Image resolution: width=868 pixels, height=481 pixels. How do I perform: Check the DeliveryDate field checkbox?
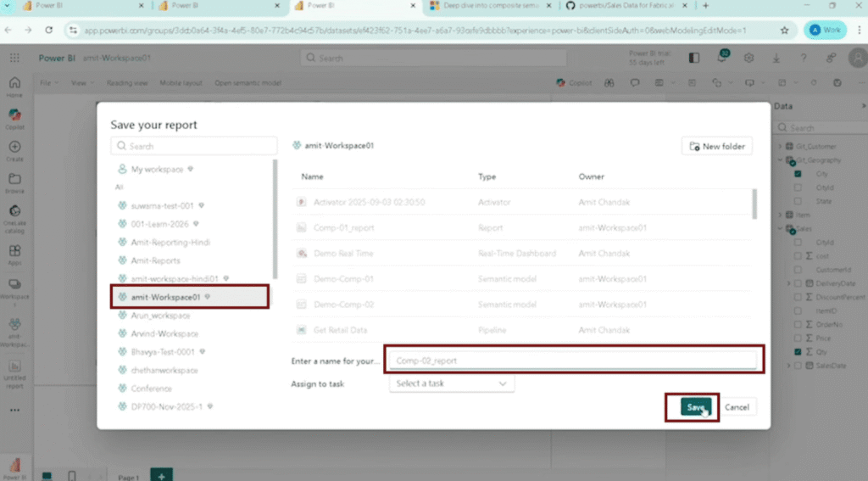click(798, 283)
